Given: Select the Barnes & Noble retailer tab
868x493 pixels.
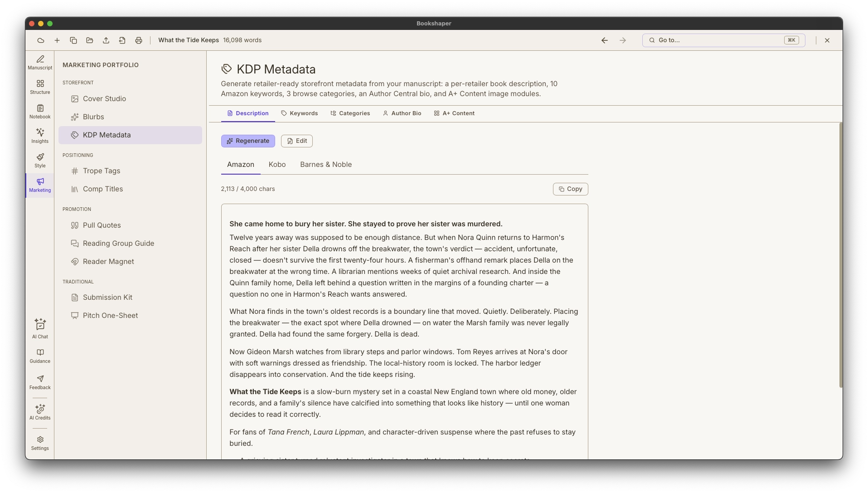Looking at the screenshot, I should click(x=326, y=165).
